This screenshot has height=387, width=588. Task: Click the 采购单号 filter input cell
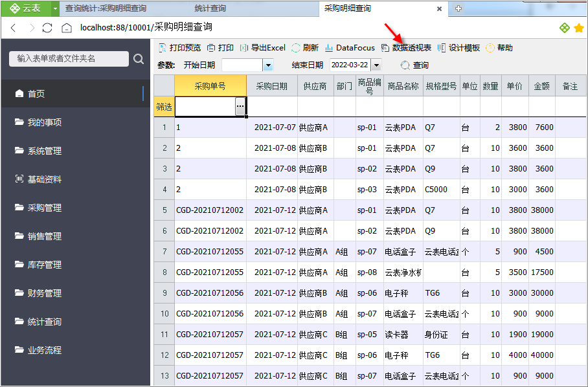tap(205, 106)
